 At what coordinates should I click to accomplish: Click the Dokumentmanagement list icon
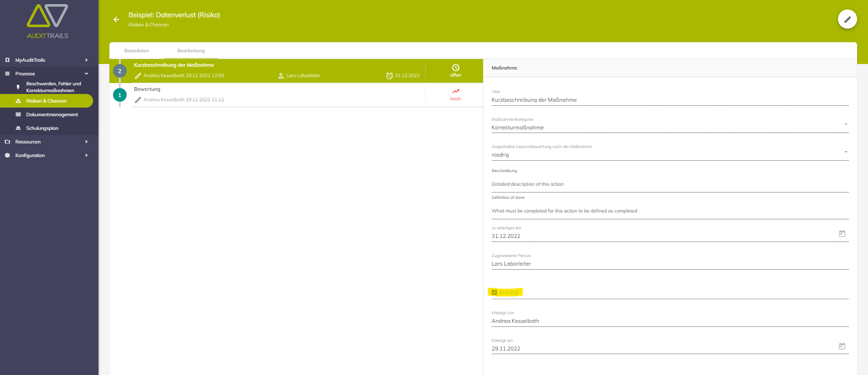pyautogui.click(x=18, y=114)
